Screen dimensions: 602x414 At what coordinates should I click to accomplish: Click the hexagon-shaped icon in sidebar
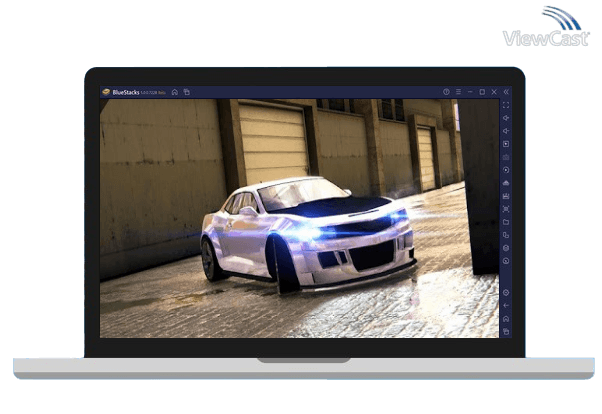coord(506,248)
